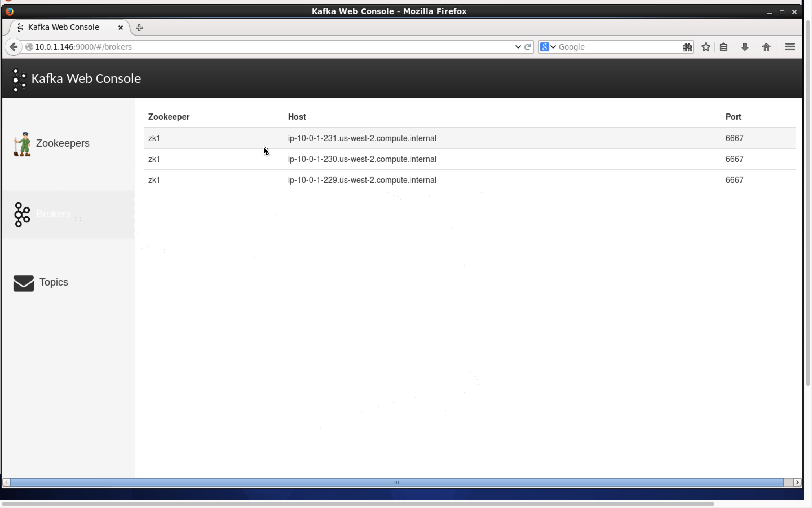The image size is (812, 508).
Task: Click port 6667 in the ip-10-0-1-231 row
Action: tap(734, 138)
